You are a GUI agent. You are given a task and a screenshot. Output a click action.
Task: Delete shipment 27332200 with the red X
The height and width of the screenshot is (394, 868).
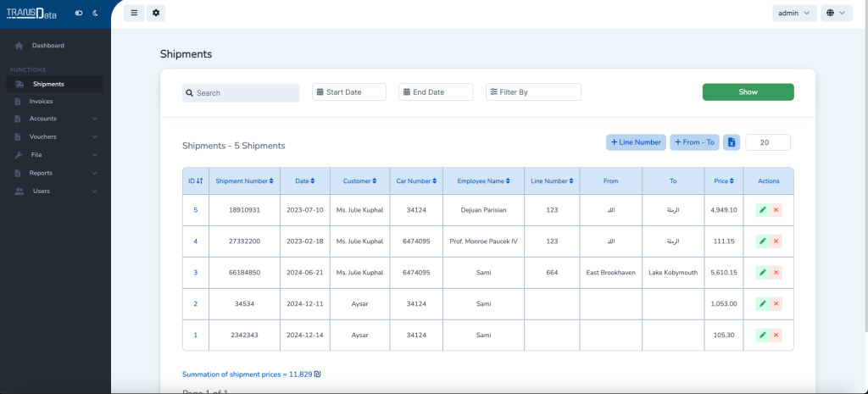point(776,241)
